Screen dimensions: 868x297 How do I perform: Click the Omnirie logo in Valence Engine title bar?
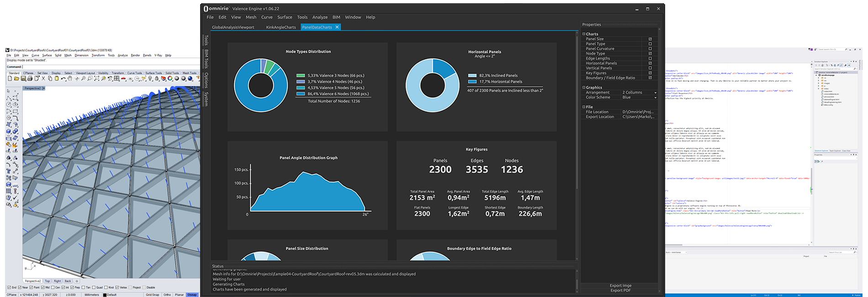click(x=216, y=8)
